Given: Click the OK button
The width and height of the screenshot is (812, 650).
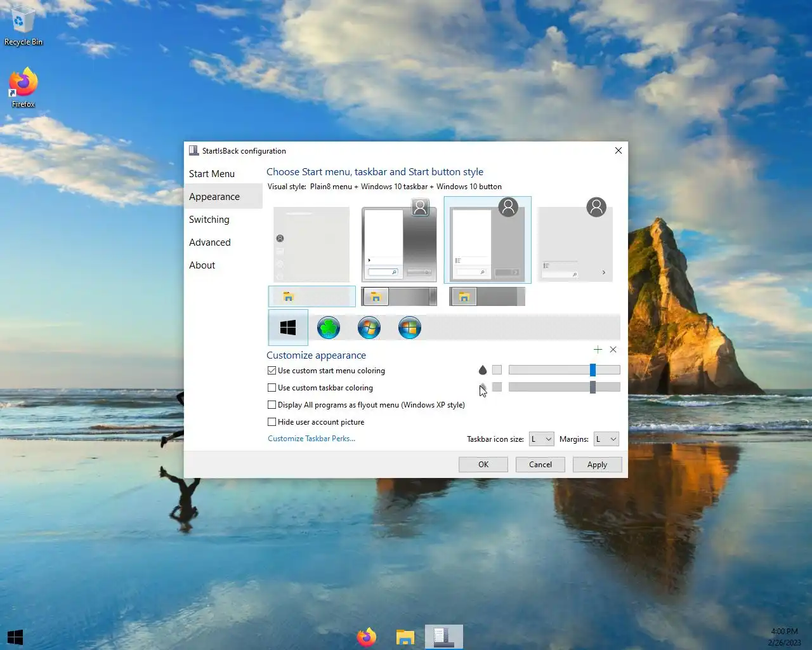Looking at the screenshot, I should coord(483,465).
